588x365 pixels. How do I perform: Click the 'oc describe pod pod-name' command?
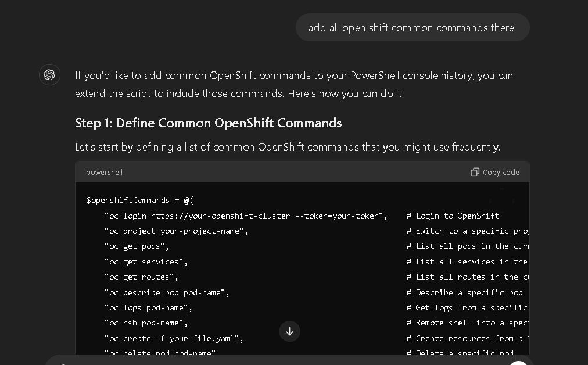coord(167,292)
